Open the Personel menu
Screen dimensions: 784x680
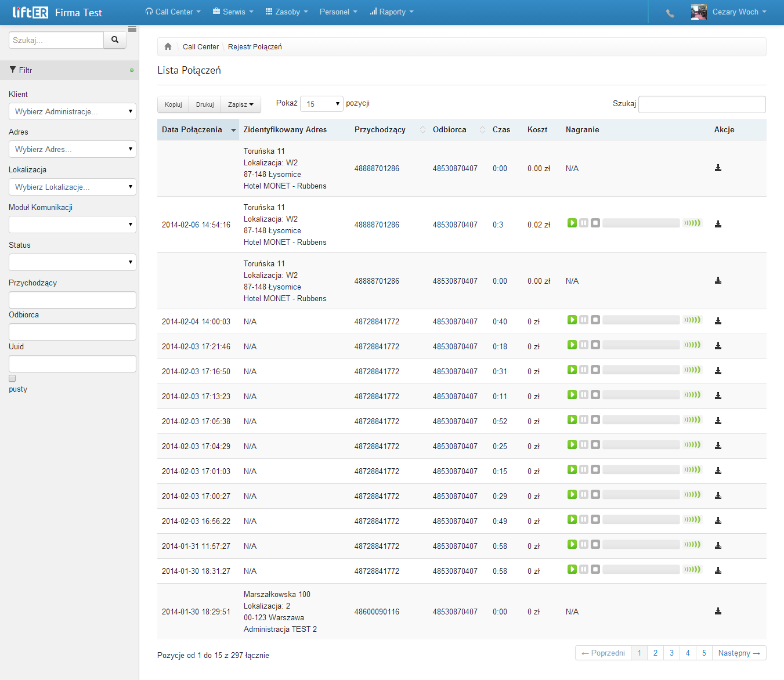point(338,12)
